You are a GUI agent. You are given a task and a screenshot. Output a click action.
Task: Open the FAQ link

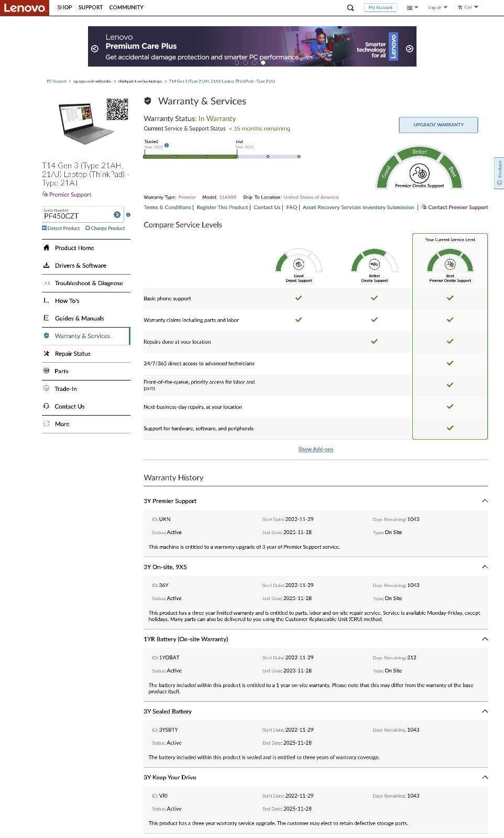click(x=292, y=208)
